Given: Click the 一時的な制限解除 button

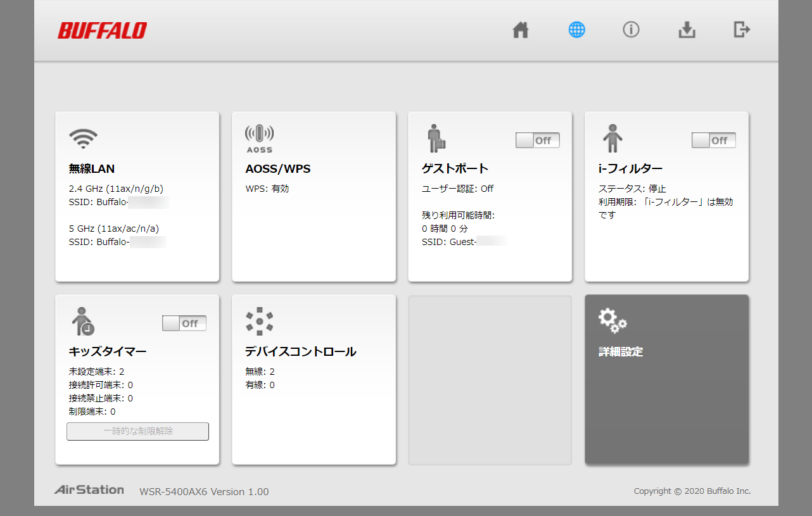Looking at the screenshot, I should pos(138,431).
